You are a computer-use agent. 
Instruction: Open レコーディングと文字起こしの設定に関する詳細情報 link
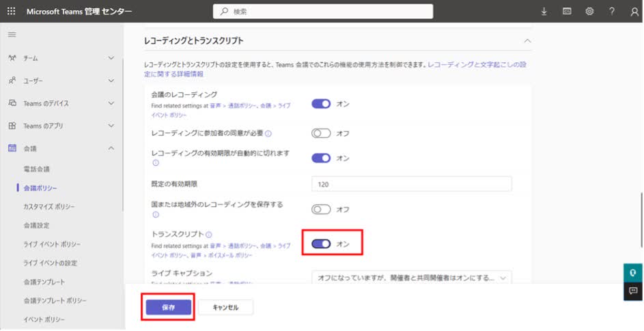click(x=335, y=70)
